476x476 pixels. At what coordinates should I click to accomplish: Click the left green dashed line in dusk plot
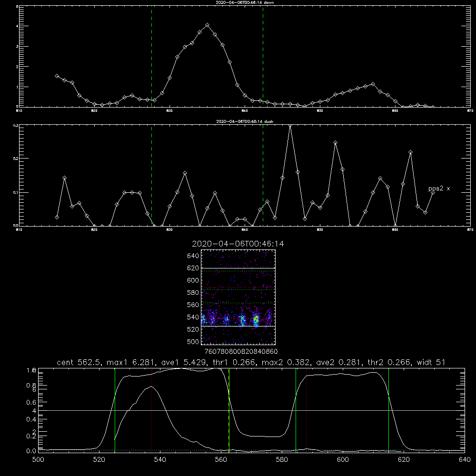tap(151, 176)
